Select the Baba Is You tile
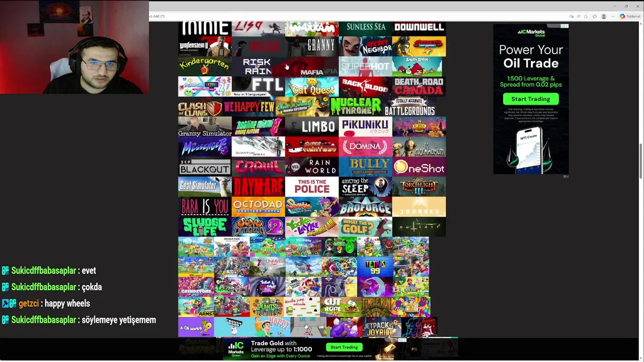 coord(205,207)
